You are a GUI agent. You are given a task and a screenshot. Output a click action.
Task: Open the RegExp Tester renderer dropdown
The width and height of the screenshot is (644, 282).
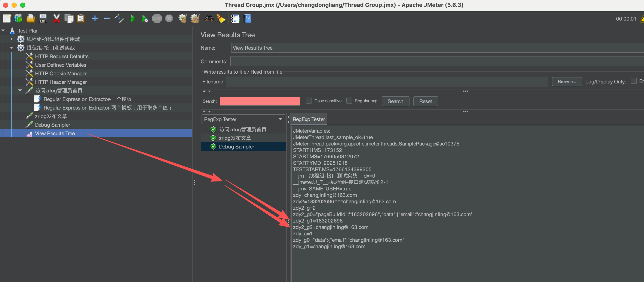click(243, 119)
